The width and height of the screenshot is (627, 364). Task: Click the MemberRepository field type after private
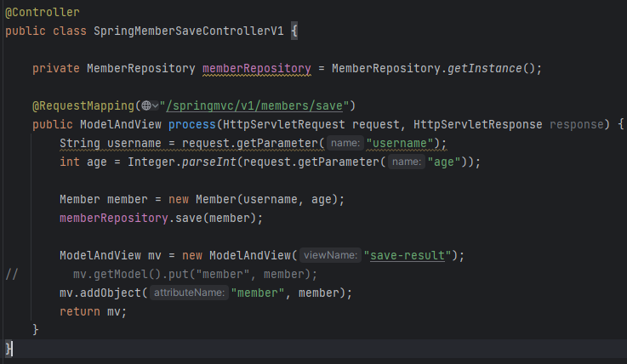pyautogui.click(x=140, y=69)
